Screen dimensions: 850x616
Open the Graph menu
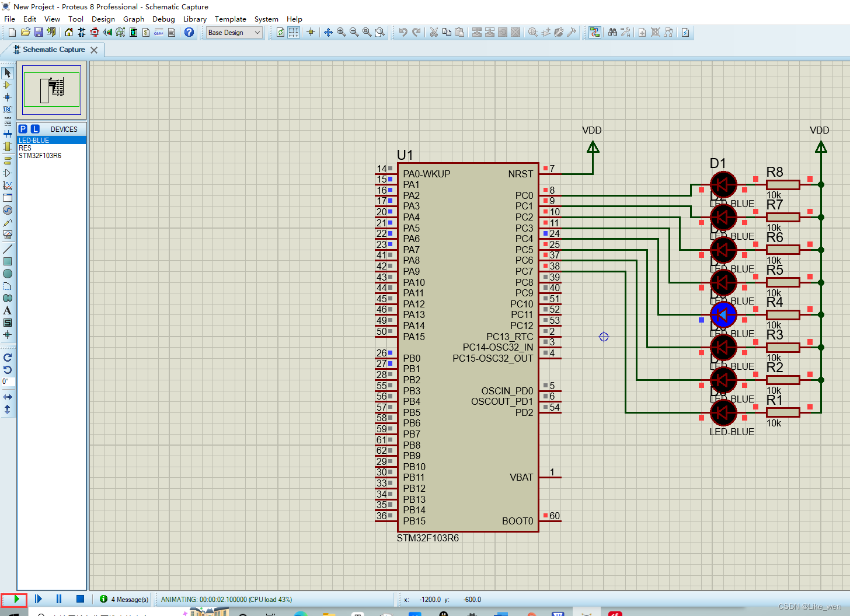134,19
